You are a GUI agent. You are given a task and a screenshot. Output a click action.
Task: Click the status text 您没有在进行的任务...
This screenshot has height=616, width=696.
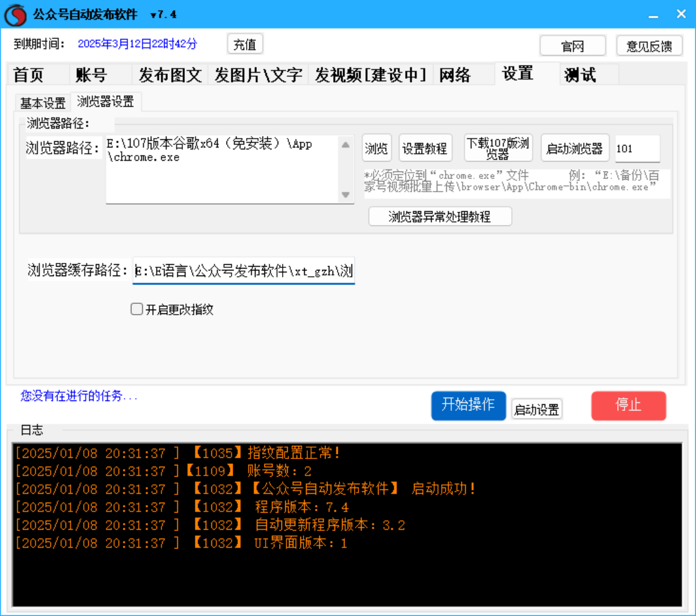(79, 395)
